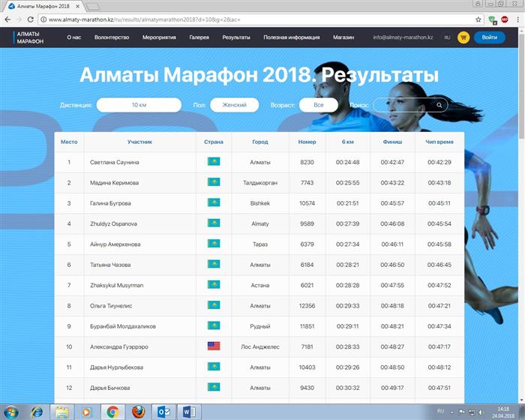Open Firefox from the taskbar
Screen dimensions: 525x420
pos(136,411)
